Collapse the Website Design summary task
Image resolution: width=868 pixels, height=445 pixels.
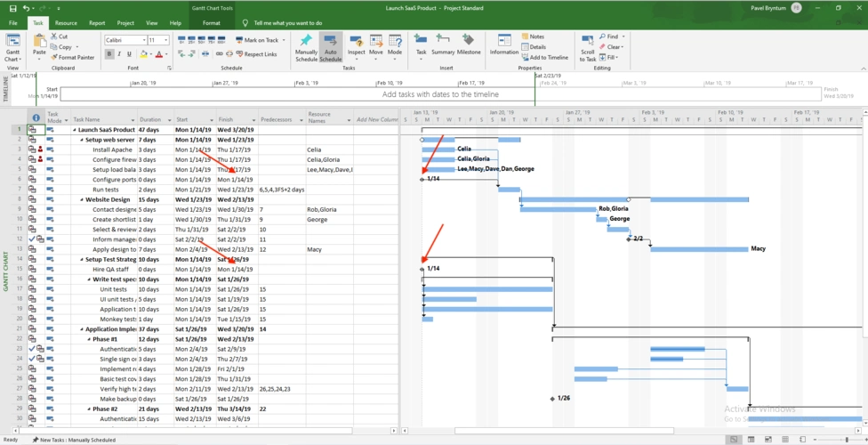click(x=82, y=199)
